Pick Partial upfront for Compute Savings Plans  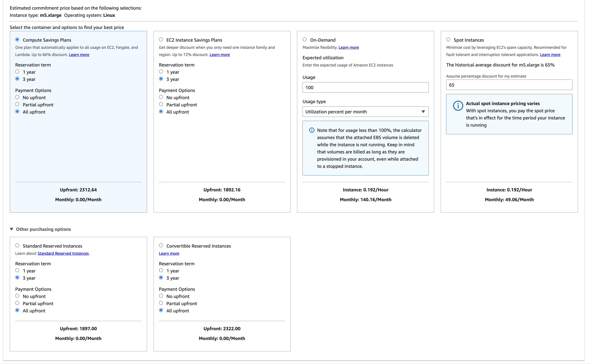pyautogui.click(x=17, y=104)
